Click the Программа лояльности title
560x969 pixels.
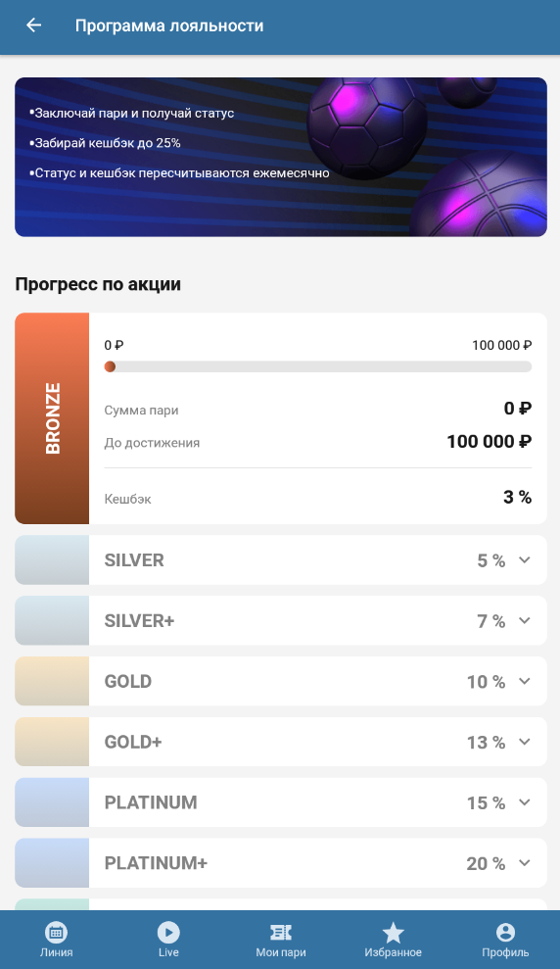[x=169, y=25]
